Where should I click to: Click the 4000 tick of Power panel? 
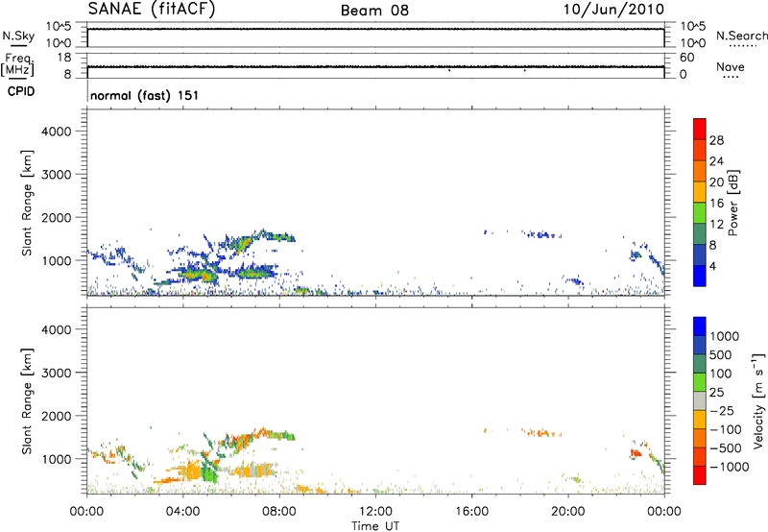tap(57, 132)
